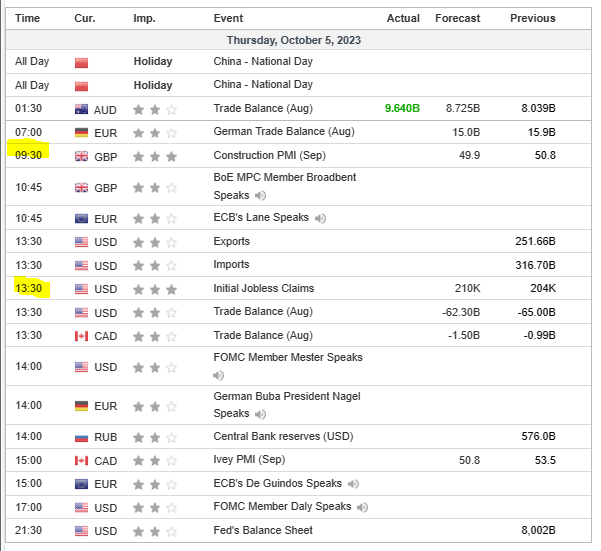The width and height of the screenshot is (601, 551).
Task: Click the Event column header
Action: click(x=228, y=18)
